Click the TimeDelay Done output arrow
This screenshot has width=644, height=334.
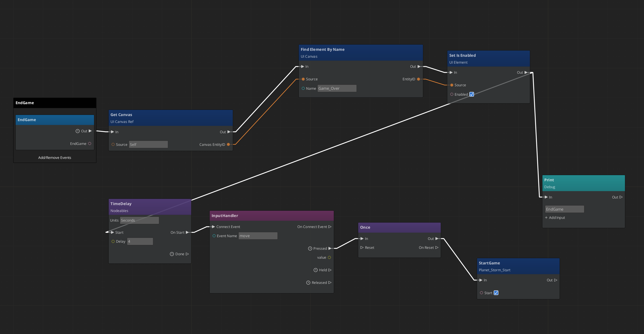(x=187, y=254)
